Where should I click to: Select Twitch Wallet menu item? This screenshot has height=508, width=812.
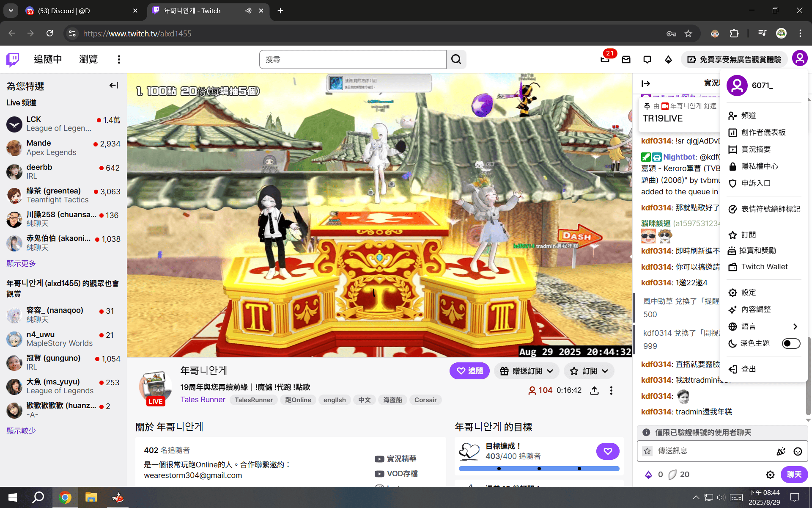[x=764, y=267]
